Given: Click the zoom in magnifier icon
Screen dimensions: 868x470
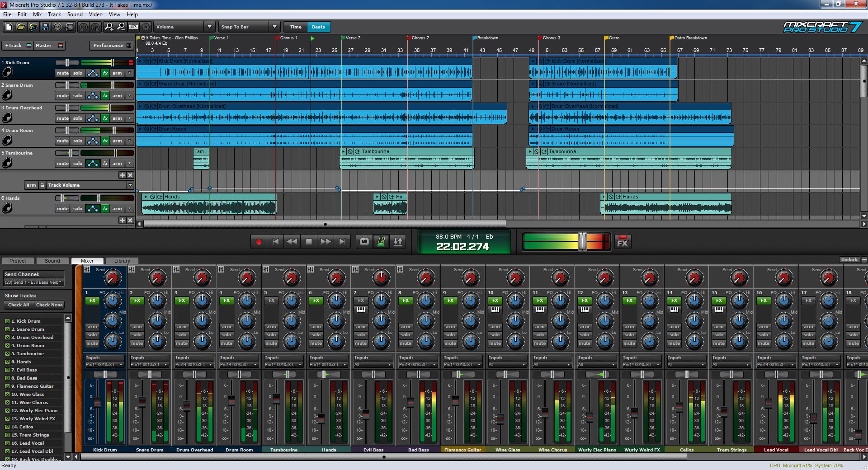Looking at the screenshot, I should coord(109,27).
